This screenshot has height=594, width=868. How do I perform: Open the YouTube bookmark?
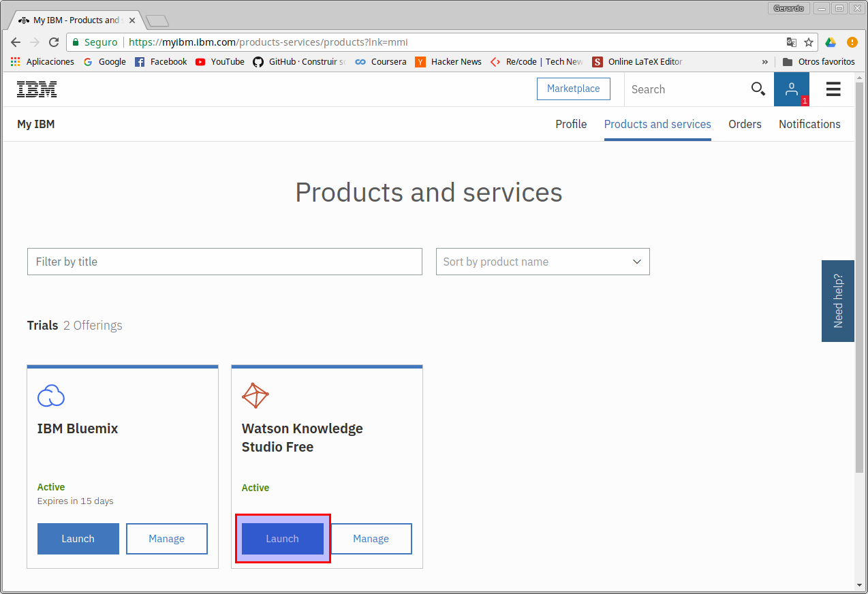(220, 61)
